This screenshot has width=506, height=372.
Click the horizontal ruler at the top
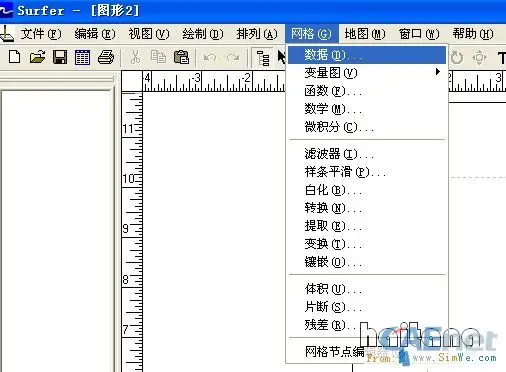click(213, 81)
